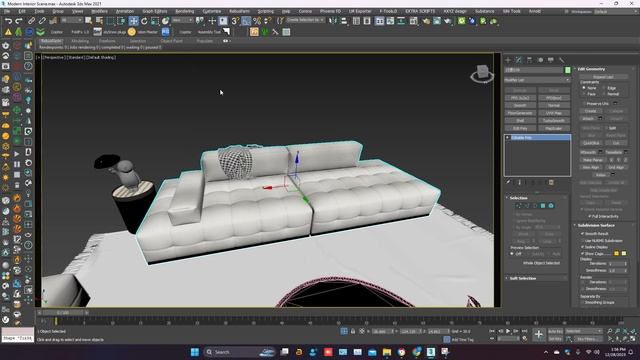The image size is (640, 360).
Task: Click the Redo arrow in main toolbar
Action: tap(19, 21)
